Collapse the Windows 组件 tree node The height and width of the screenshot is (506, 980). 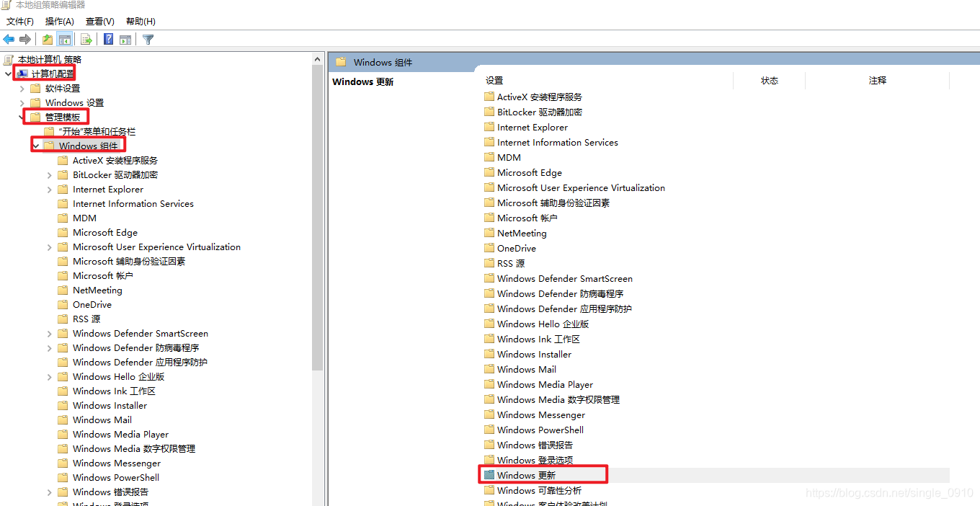35,146
